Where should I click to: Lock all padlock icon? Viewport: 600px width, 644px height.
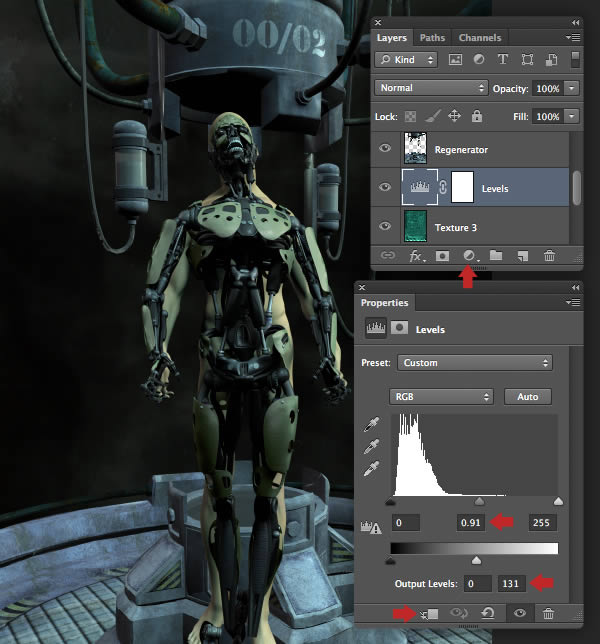(x=476, y=116)
